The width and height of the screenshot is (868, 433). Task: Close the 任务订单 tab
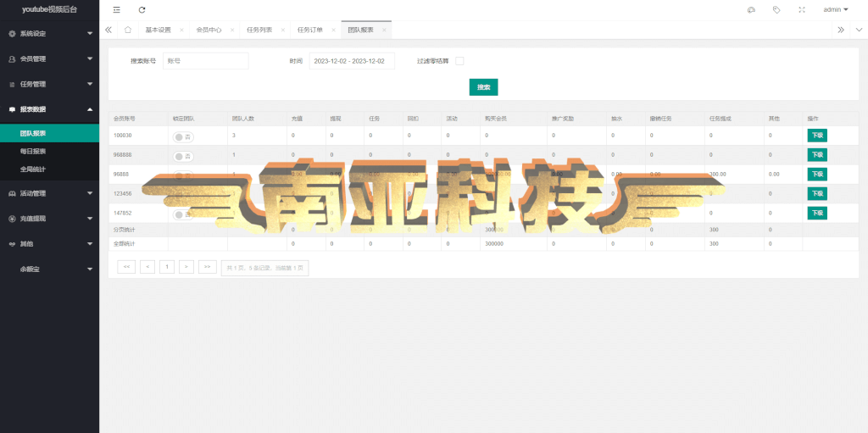333,30
